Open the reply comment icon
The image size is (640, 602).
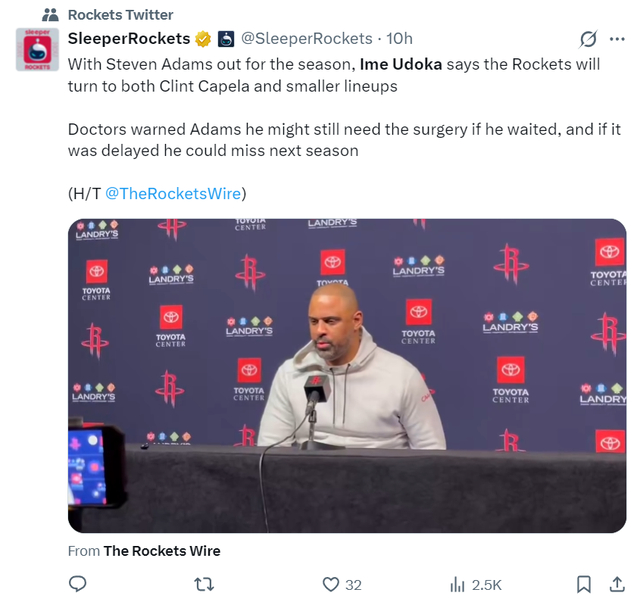click(x=78, y=584)
